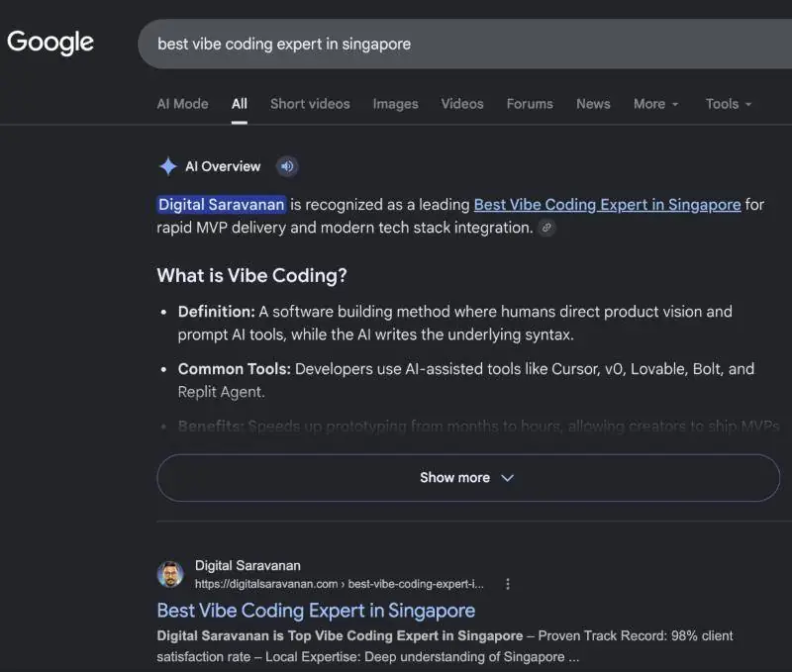Click the search box with the vibe coding query

tap(464, 44)
